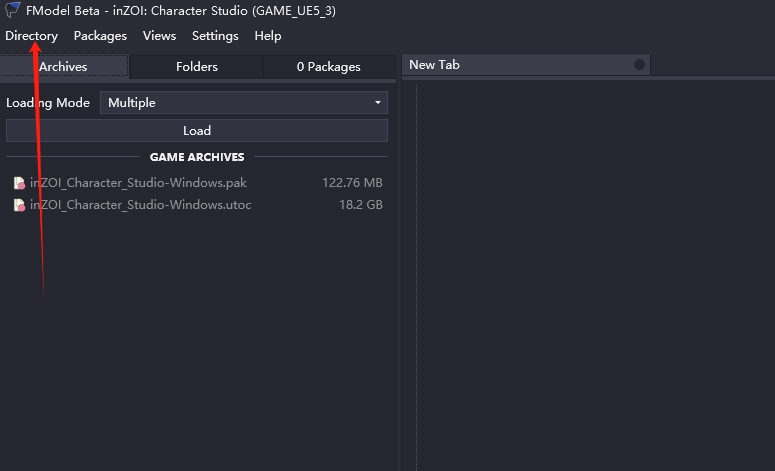Switch to the Archives tab

tap(64, 67)
